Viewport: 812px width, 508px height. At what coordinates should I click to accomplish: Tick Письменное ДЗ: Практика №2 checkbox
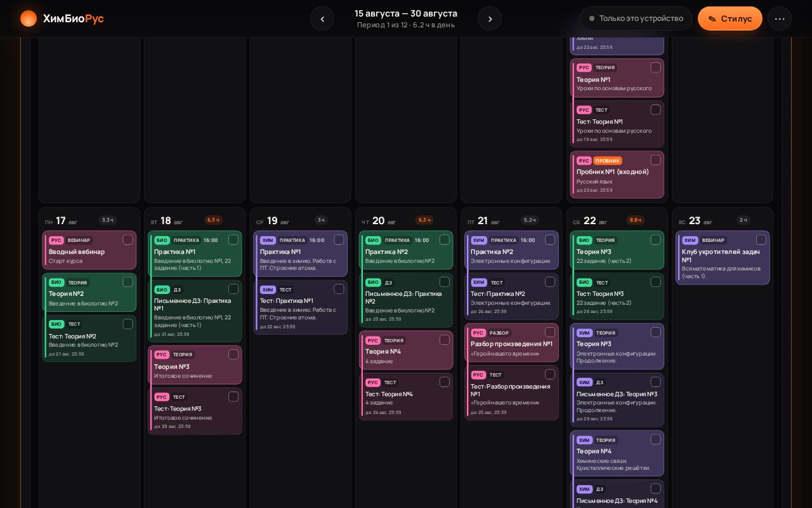pos(445,282)
